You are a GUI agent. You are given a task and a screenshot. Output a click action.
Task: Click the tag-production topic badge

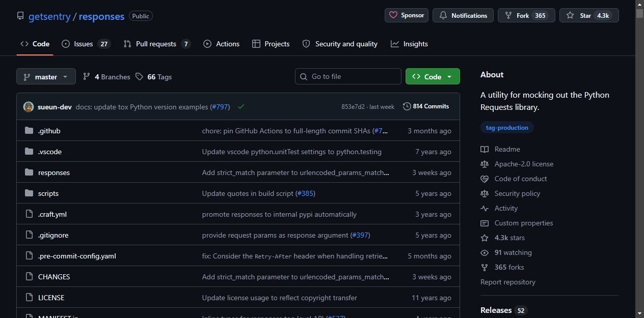[507, 128]
